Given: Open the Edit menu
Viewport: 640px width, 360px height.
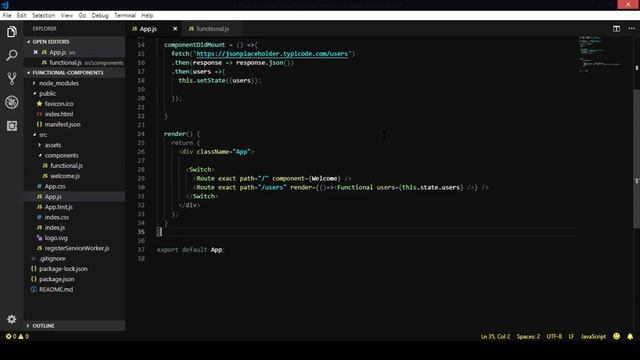Looking at the screenshot, I should click(x=21, y=16).
